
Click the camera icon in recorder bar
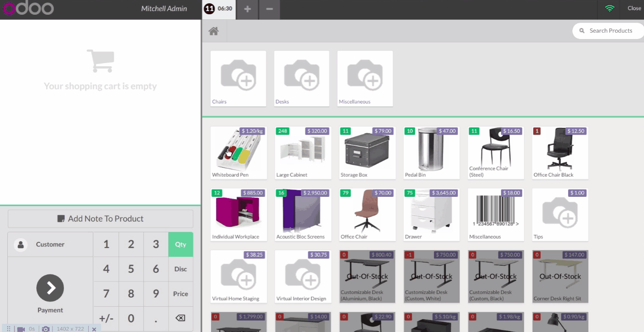(x=45, y=329)
